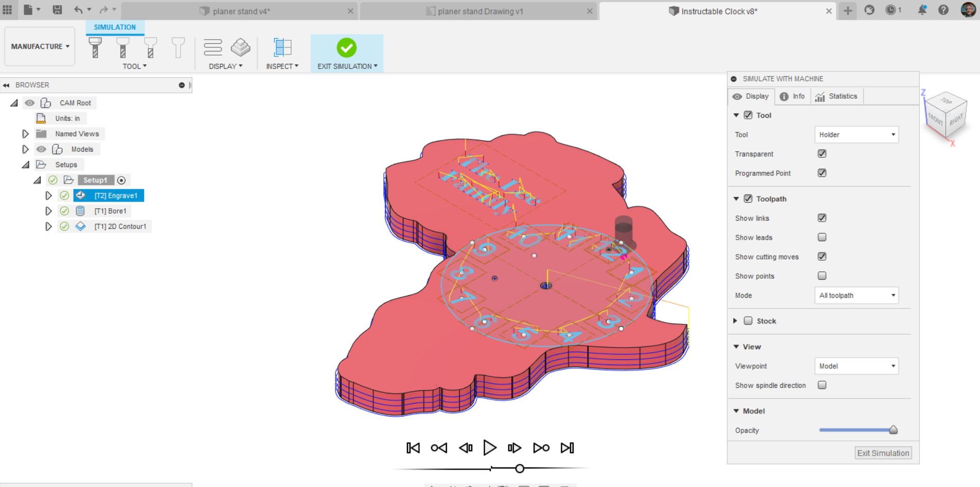The image size is (980, 487).
Task: Open the Tool type dropdown showing Holder
Action: pyautogui.click(x=857, y=135)
